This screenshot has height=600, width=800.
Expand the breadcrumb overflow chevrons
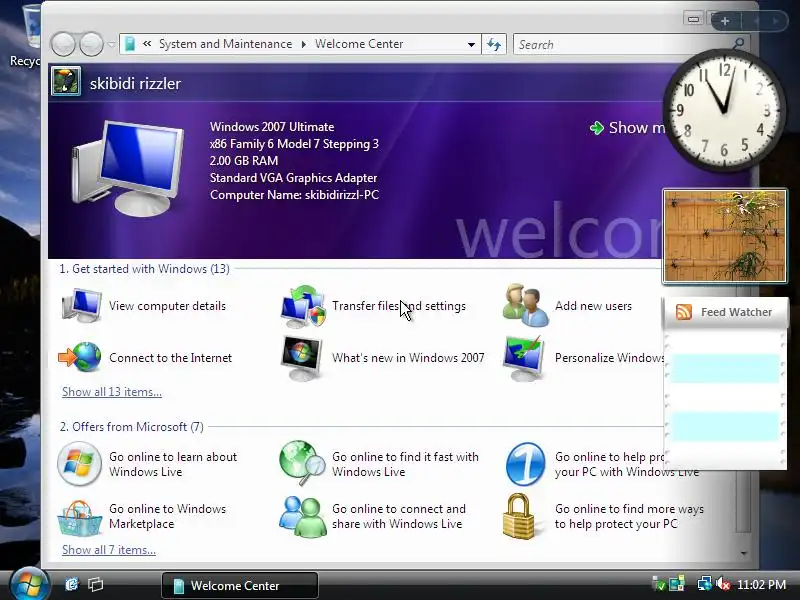pos(147,44)
